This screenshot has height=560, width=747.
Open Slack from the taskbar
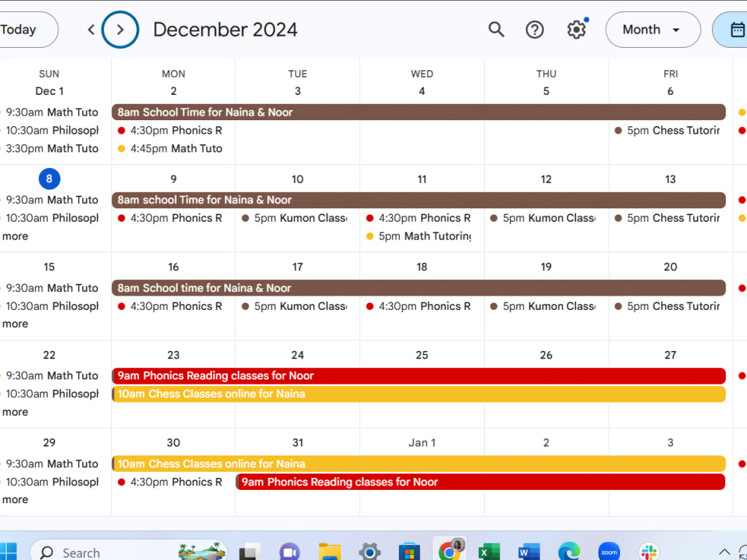(x=649, y=553)
